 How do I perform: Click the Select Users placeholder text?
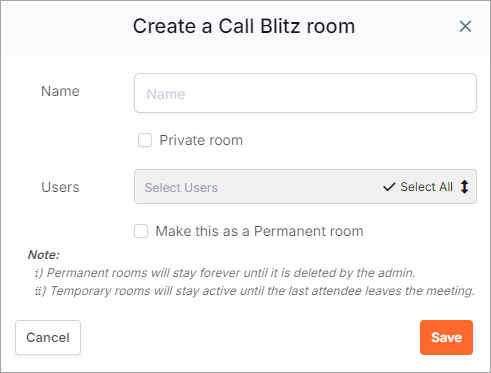181,188
